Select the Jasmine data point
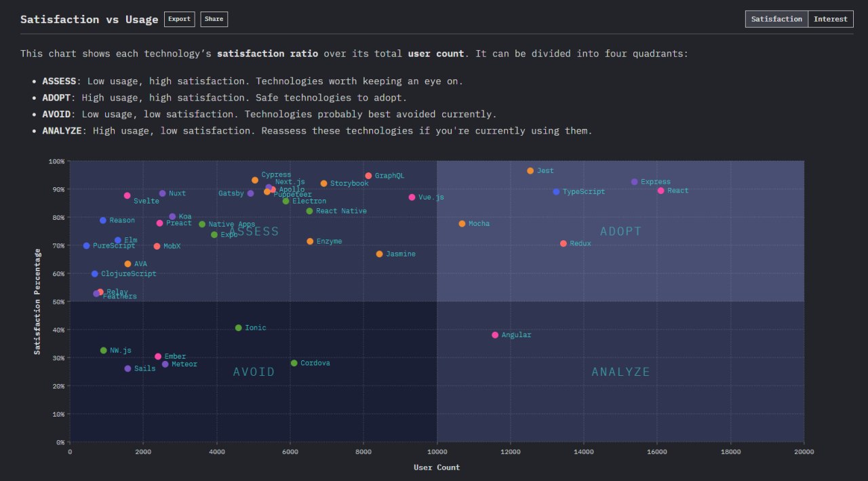This screenshot has height=481, width=868. [380, 254]
